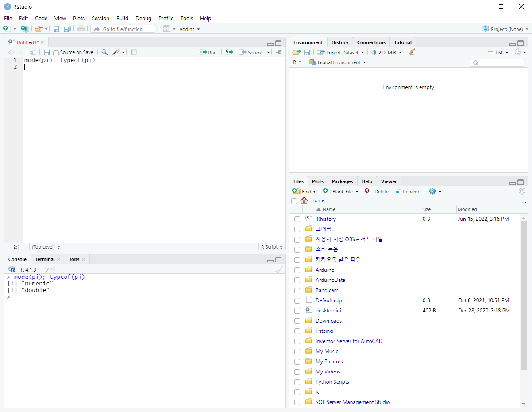
Task: Open the Session menu
Action: [x=100, y=18]
